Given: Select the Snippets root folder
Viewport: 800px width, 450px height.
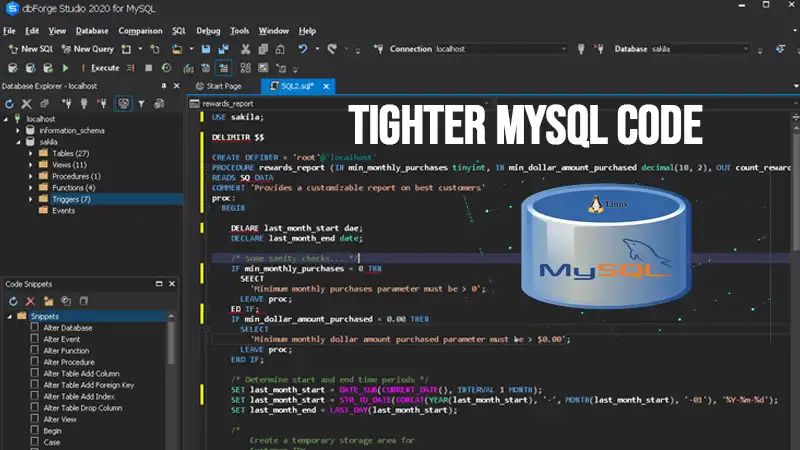Looking at the screenshot, I should [x=44, y=316].
